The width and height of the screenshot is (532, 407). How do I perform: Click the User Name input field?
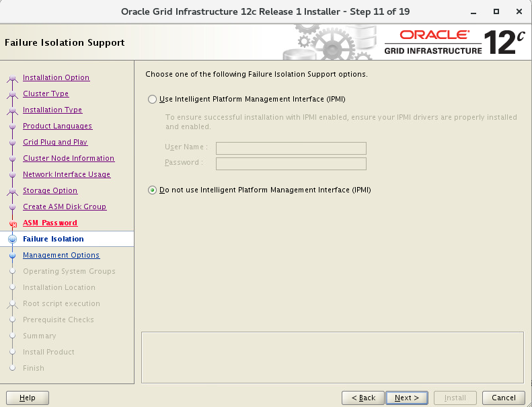pyautogui.click(x=291, y=148)
